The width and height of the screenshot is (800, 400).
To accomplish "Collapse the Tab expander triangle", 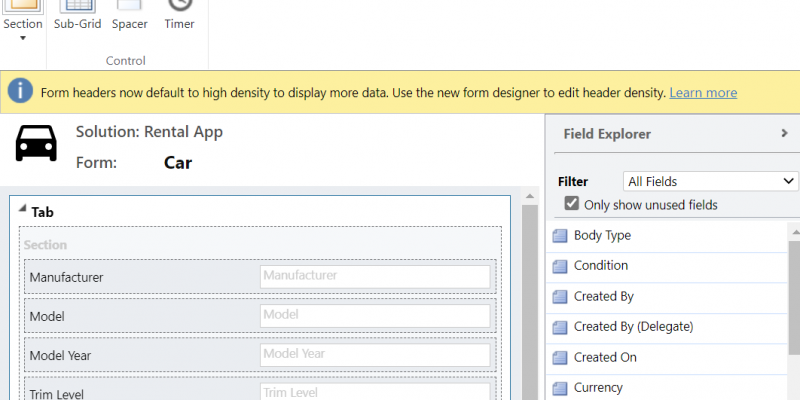I will [22, 208].
